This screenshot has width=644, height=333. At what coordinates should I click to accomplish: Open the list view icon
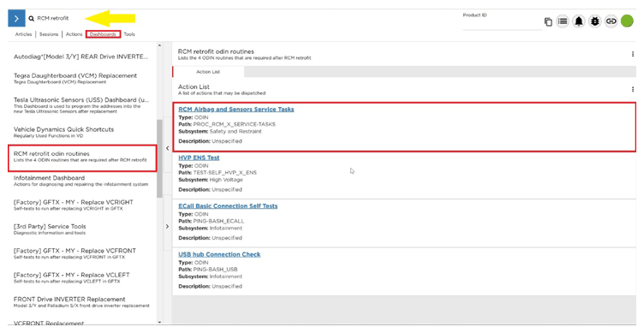563,21
